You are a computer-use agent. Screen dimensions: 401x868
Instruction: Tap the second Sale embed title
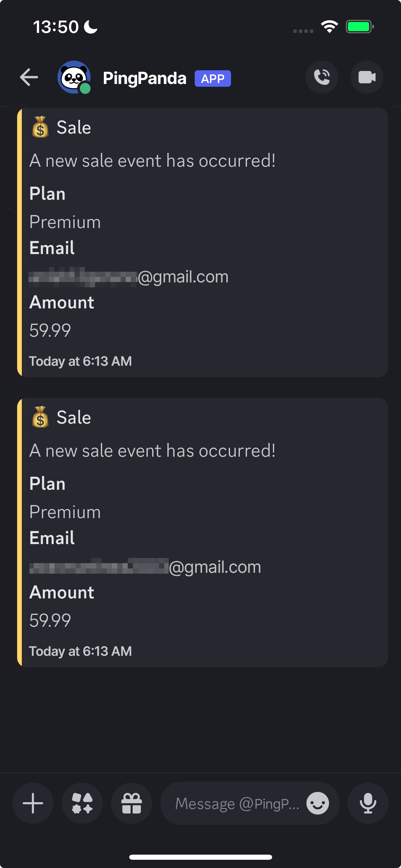(74, 418)
